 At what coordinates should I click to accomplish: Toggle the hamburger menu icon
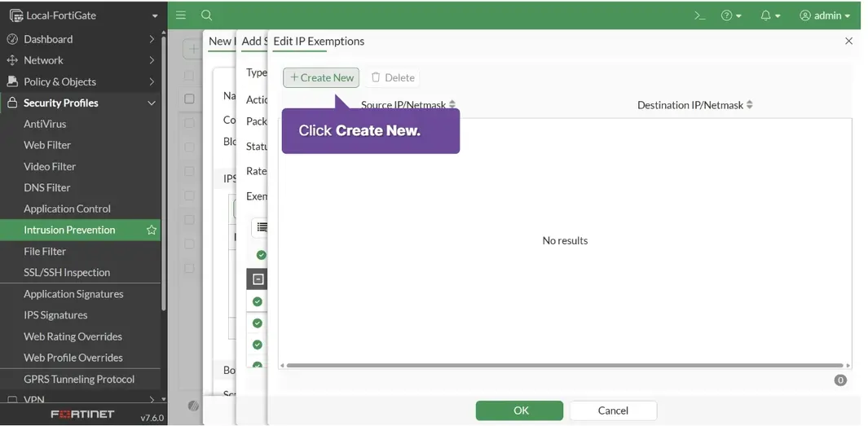tap(181, 15)
